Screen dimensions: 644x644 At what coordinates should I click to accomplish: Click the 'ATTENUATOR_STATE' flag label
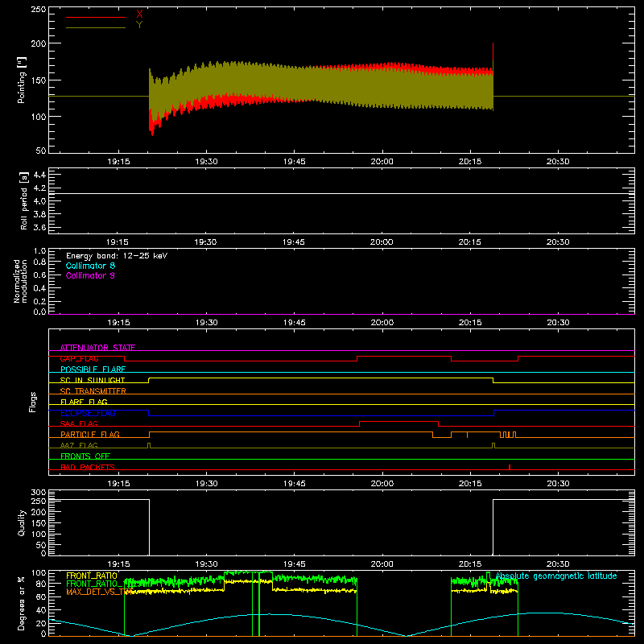click(x=97, y=348)
